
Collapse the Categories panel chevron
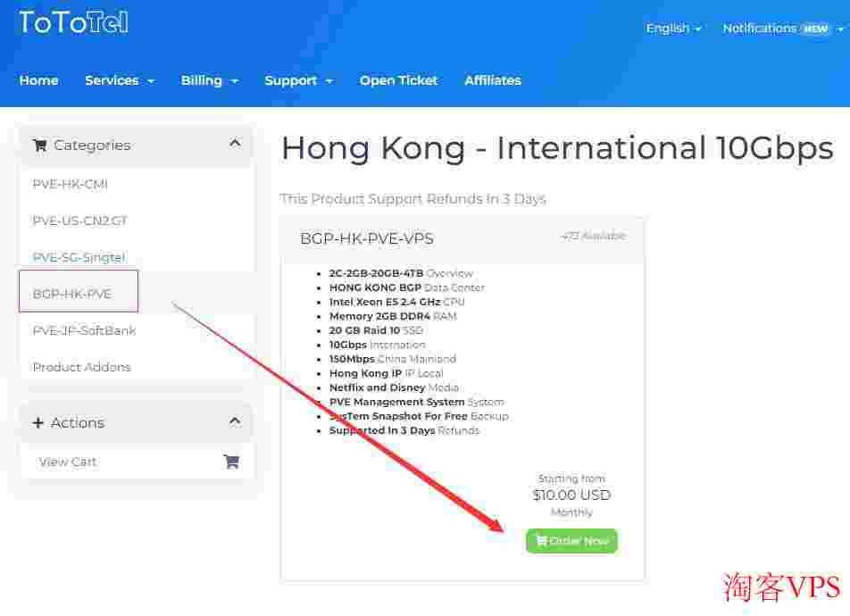(x=235, y=144)
